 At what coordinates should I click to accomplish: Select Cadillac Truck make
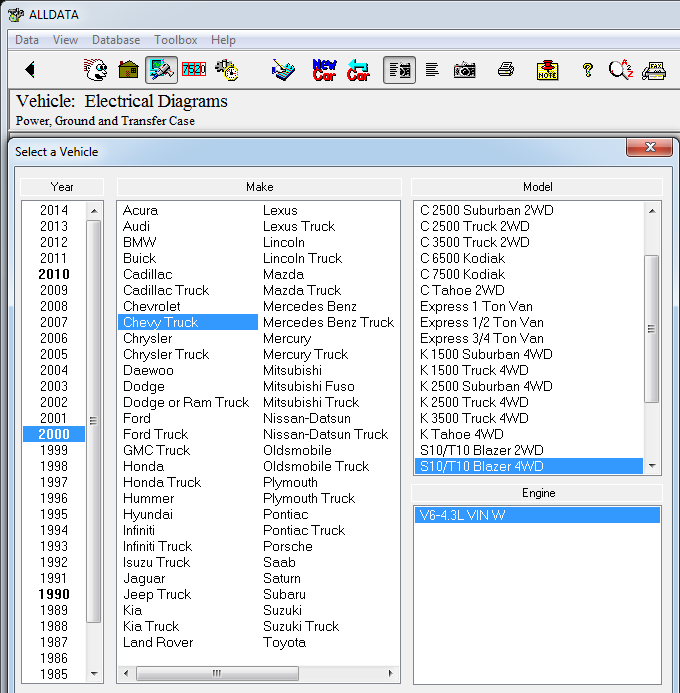pyautogui.click(x=166, y=290)
